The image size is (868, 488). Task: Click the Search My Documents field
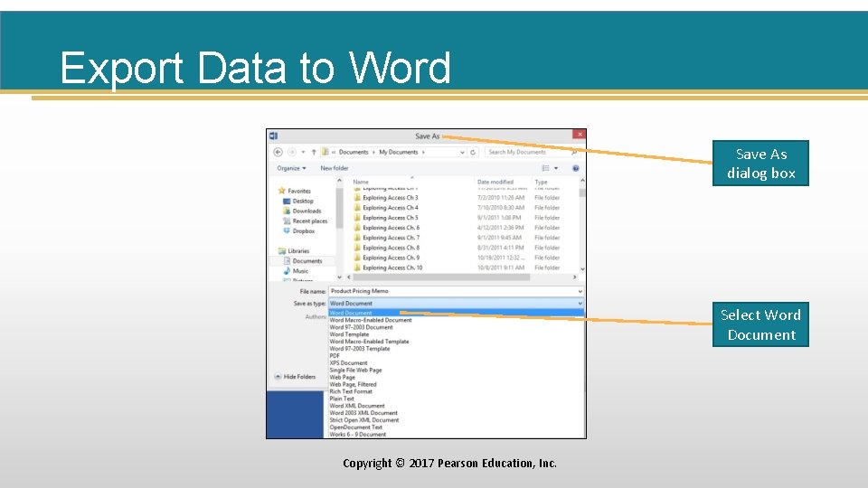tap(532, 152)
